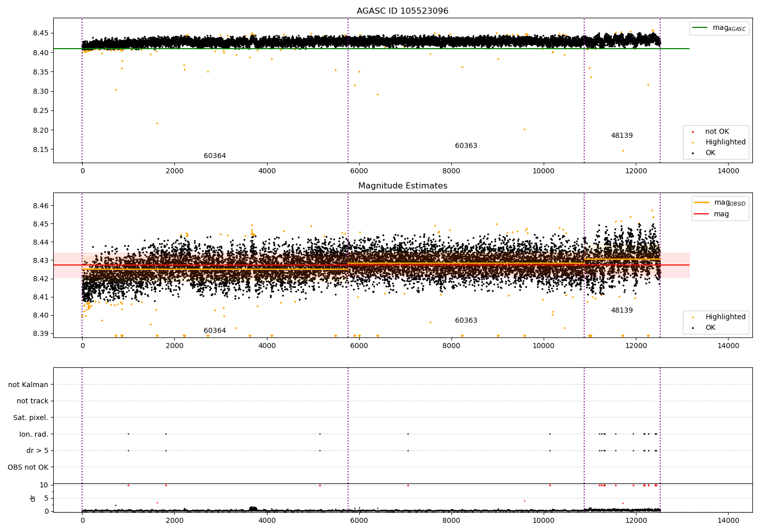Click the y-axis tick 5 in the dr panel

click(46, 498)
